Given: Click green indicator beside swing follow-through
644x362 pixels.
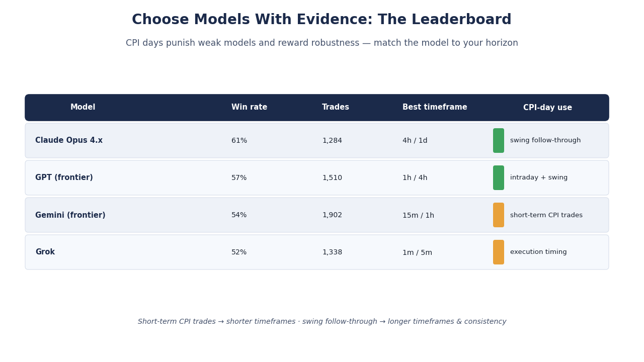Looking at the screenshot, I should [499, 141].
